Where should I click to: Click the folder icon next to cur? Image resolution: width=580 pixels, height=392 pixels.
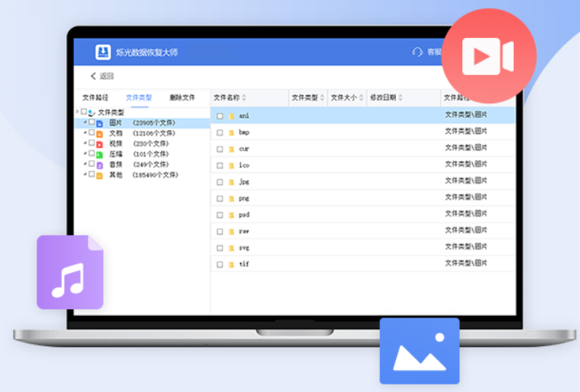(x=232, y=150)
